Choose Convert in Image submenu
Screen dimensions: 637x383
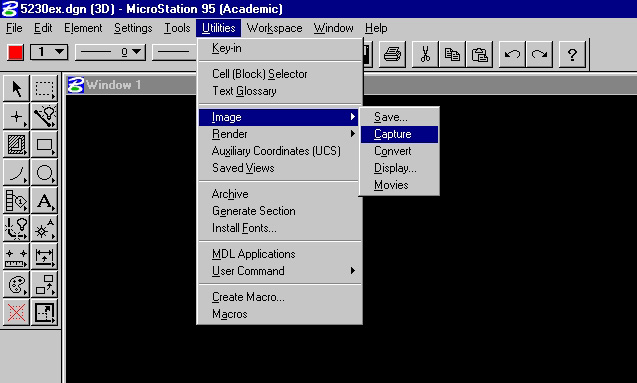tap(399, 151)
